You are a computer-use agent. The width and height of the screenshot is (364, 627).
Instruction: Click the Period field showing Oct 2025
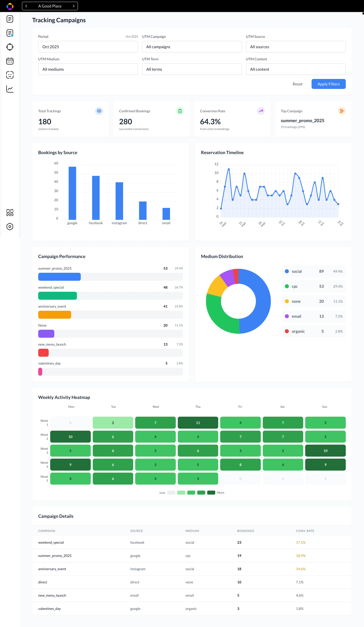[x=88, y=47]
